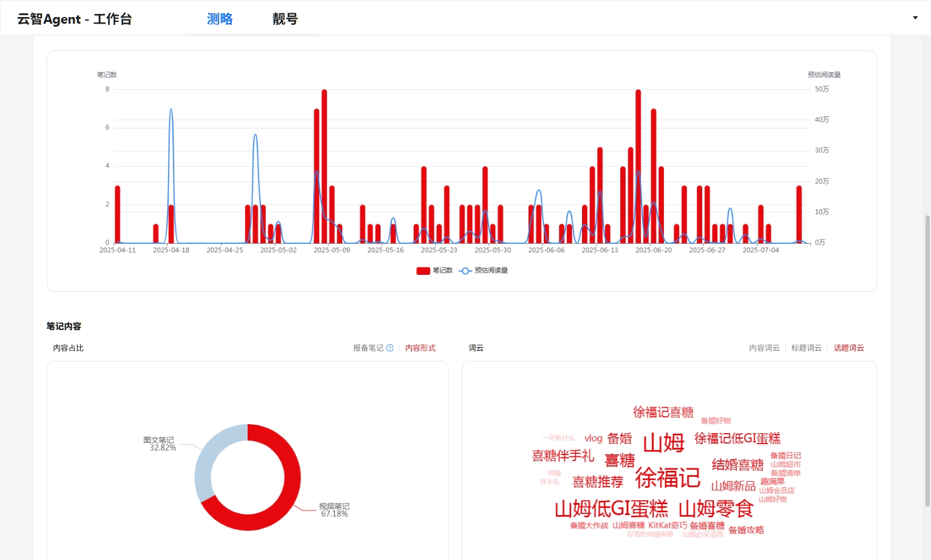The height and width of the screenshot is (560, 931).
Task: Click the word 备婚攻略 in word cloud
Action: pos(746,530)
